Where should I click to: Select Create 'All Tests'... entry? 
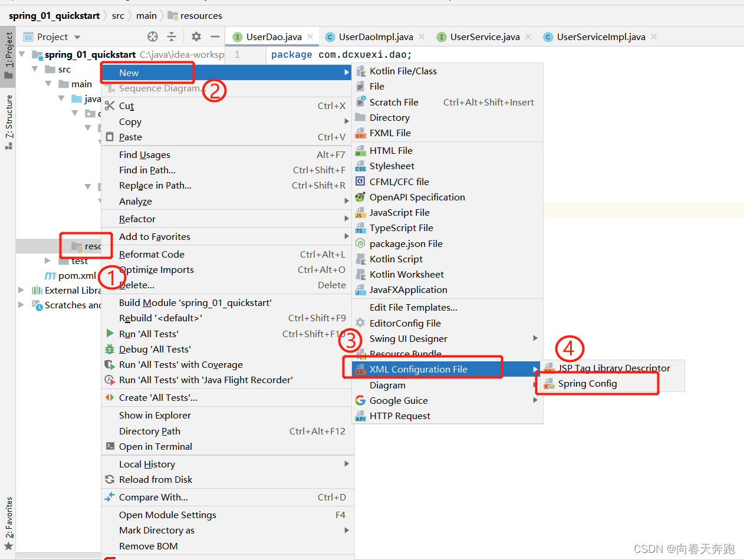pos(227,397)
